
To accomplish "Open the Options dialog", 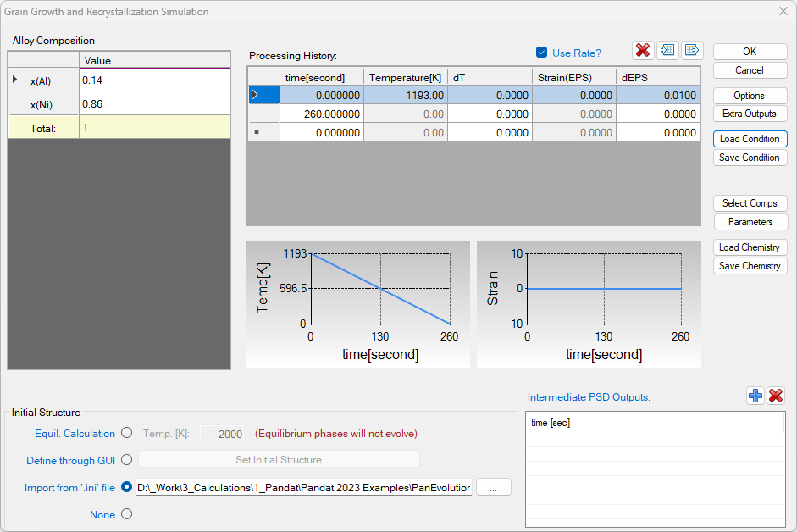I will pos(750,96).
